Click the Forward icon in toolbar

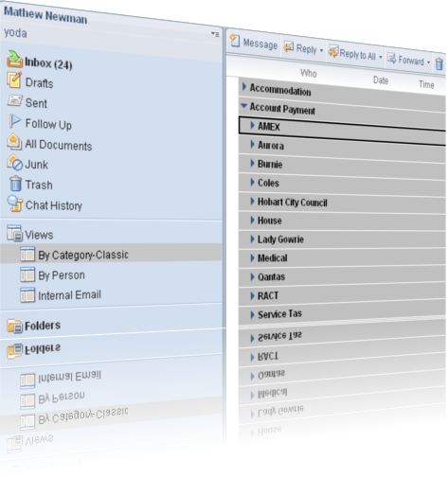392,58
